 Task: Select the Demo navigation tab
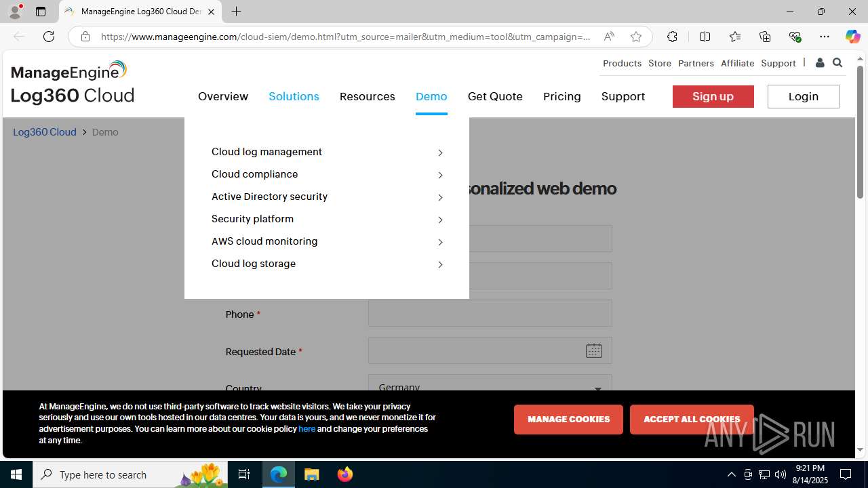pos(431,96)
